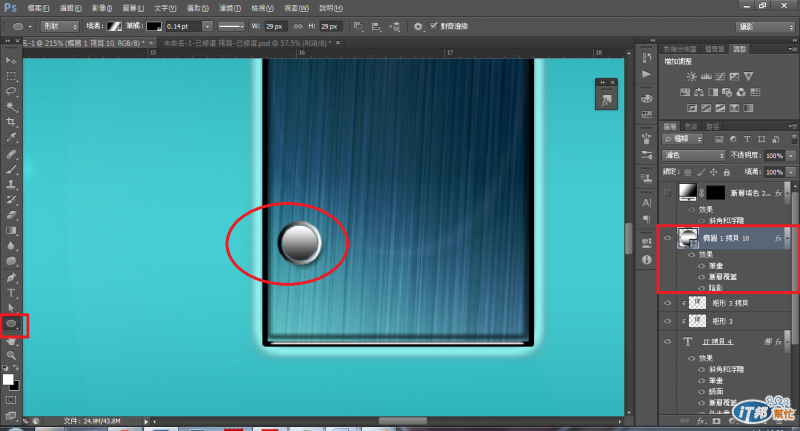The image size is (800, 431).
Task: Select the Crop tool
Action: (11, 122)
